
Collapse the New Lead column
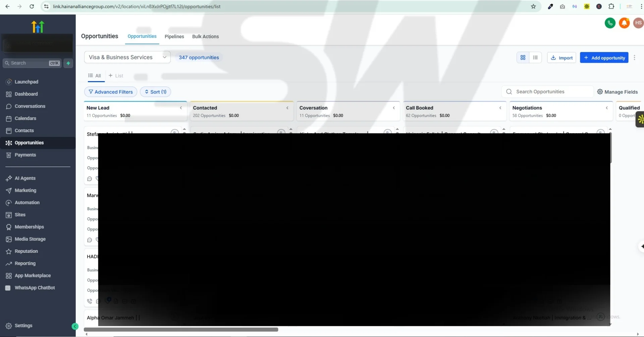(x=181, y=108)
